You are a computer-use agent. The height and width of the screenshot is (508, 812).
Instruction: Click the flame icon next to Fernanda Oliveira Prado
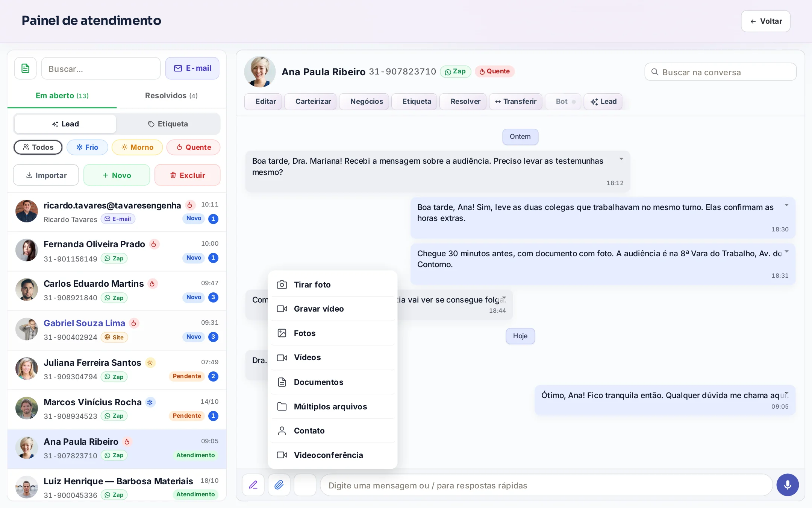tap(154, 244)
